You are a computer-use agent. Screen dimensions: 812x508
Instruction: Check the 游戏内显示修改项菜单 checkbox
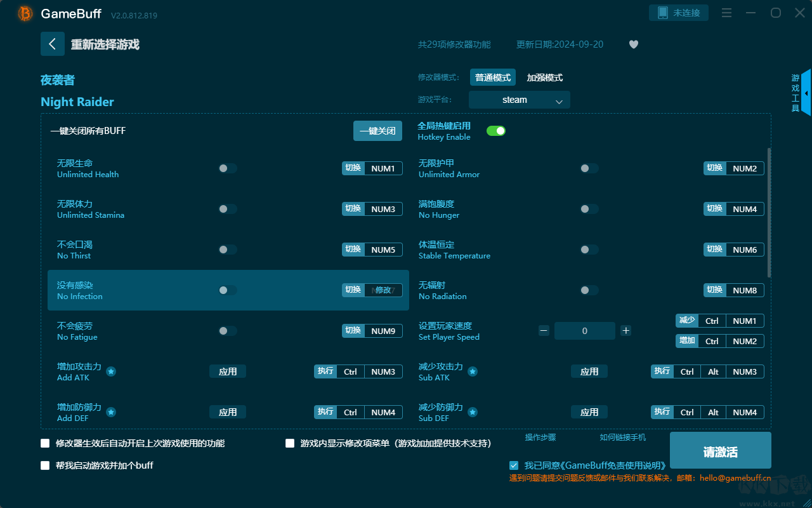tap(290, 443)
